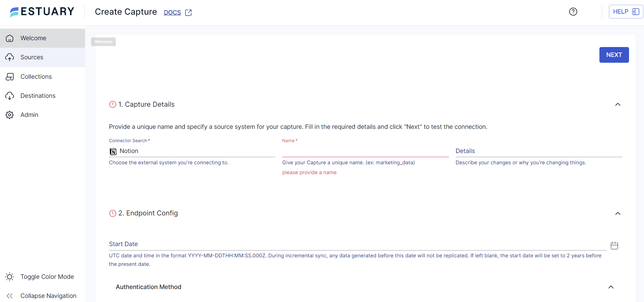644x302 pixels.
Task: Open Destinations in the sidebar
Action: click(43, 96)
